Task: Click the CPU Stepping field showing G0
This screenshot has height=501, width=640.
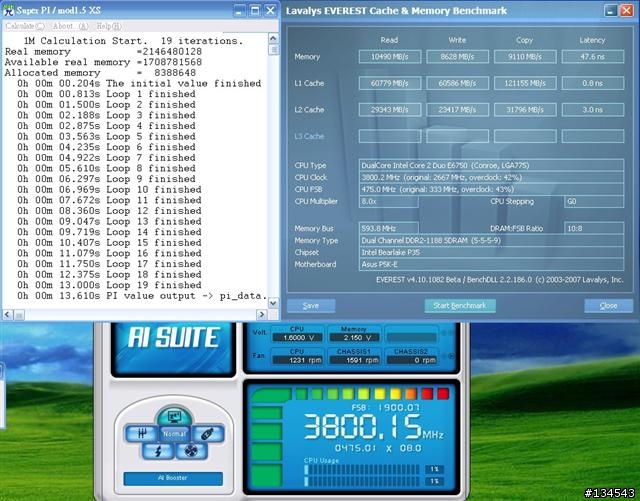Action: click(x=594, y=201)
